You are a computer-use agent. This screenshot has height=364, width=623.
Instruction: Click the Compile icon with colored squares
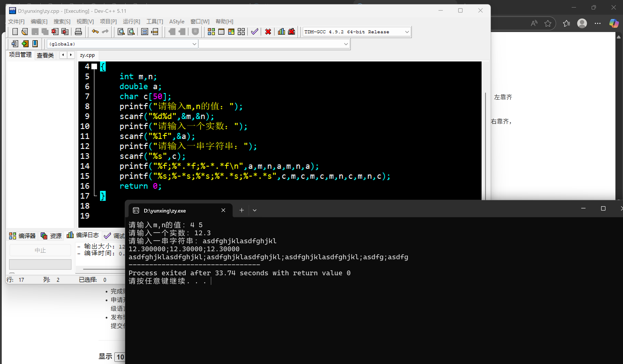pos(211,32)
